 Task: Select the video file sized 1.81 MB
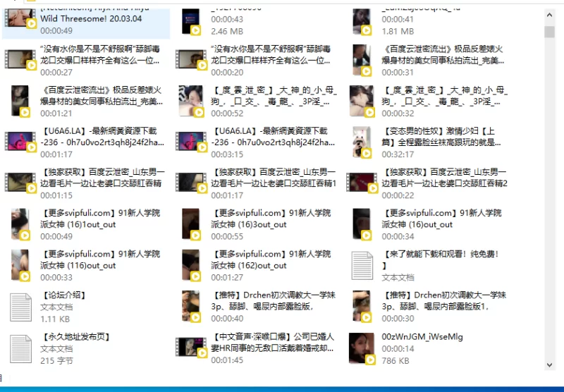(362, 22)
